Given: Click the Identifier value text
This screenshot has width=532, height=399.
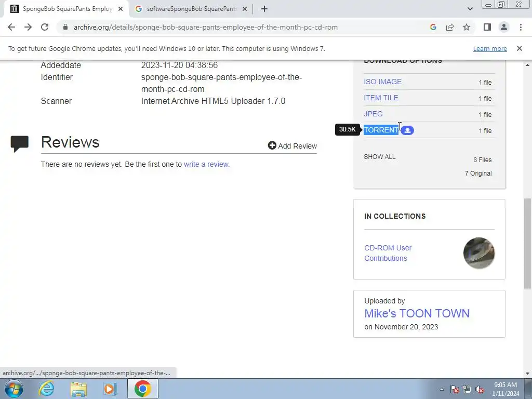Looking at the screenshot, I should click(x=221, y=83).
